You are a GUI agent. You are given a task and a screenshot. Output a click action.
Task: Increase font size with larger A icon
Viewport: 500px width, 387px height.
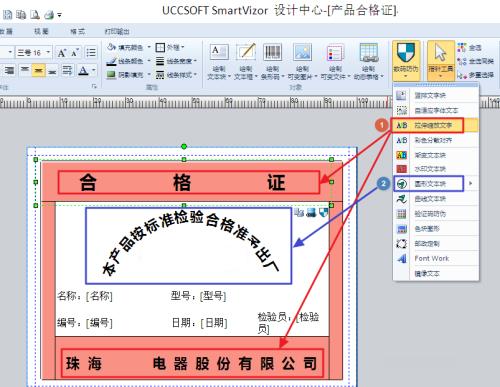pyautogui.click(x=62, y=53)
